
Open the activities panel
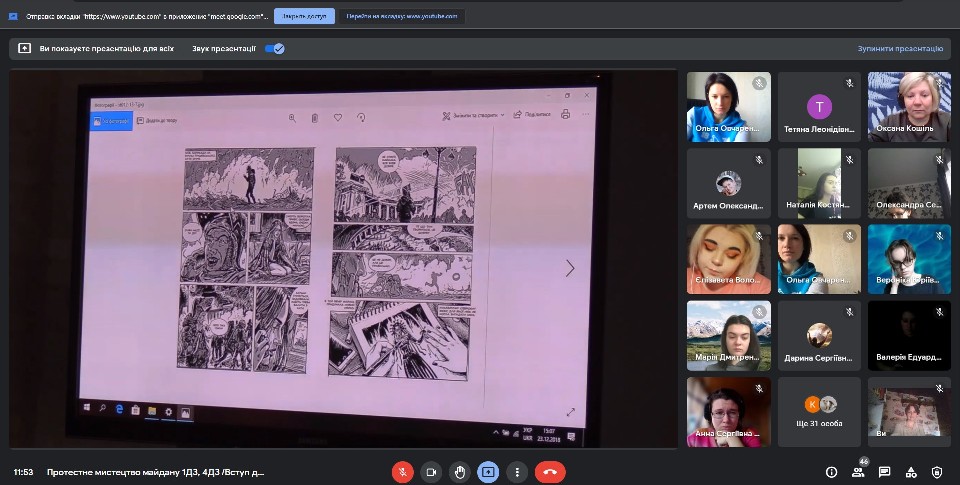click(910, 472)
